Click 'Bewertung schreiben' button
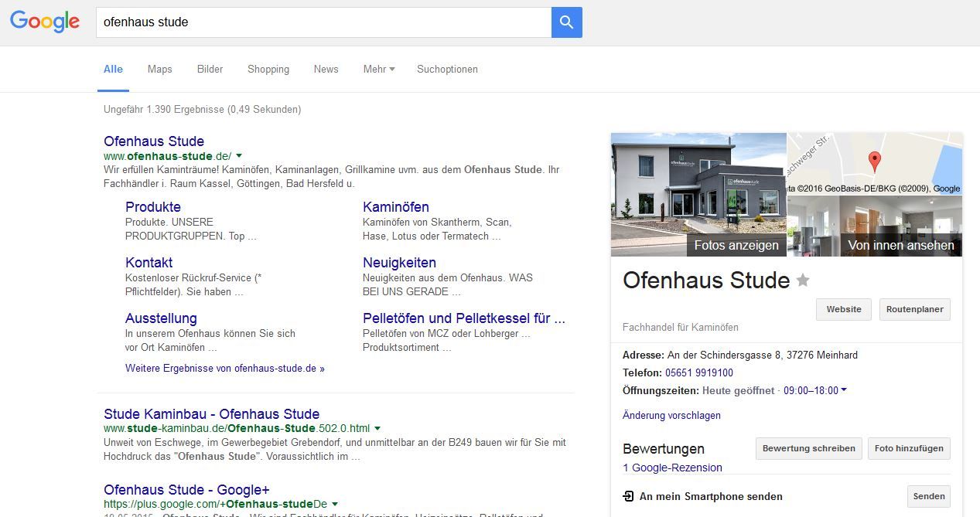 pos(808,448)
